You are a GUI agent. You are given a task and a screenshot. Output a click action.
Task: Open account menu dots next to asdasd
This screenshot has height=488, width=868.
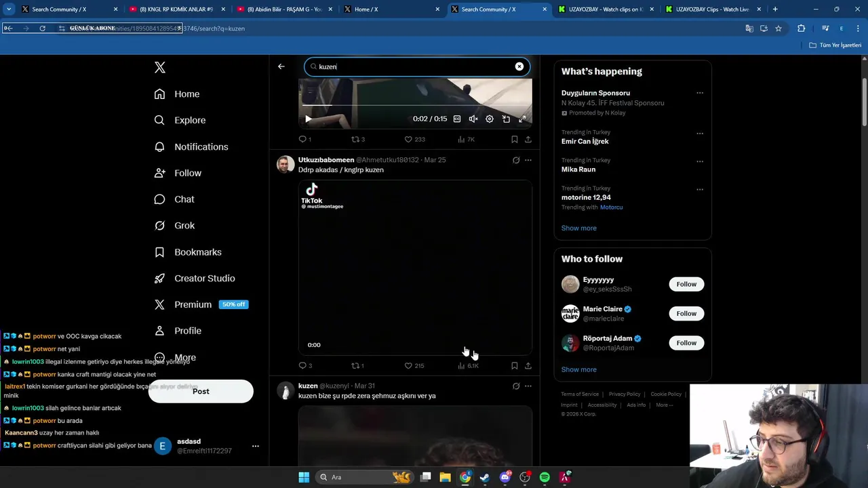pyautogui.click(x=255, y=446)
